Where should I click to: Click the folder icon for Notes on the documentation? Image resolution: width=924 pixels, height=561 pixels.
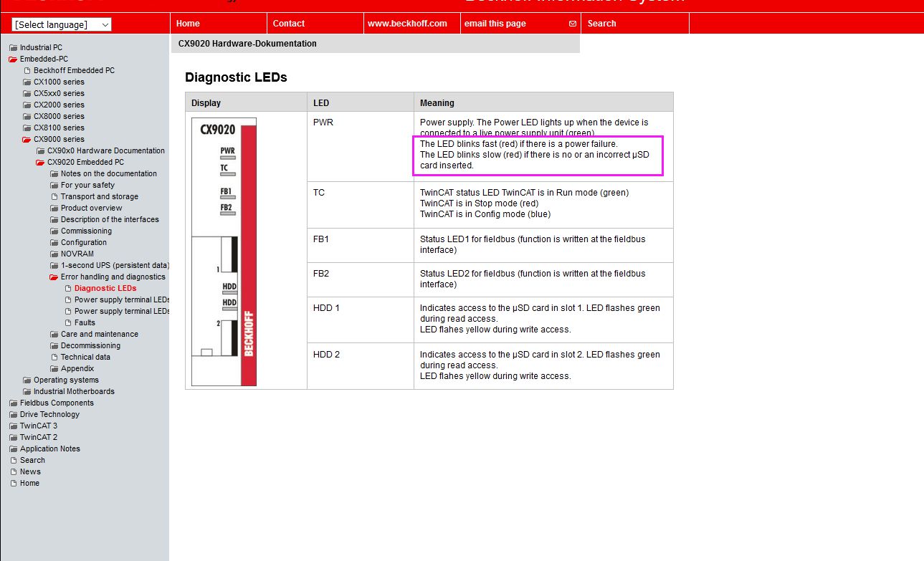[x=54, y=174]
